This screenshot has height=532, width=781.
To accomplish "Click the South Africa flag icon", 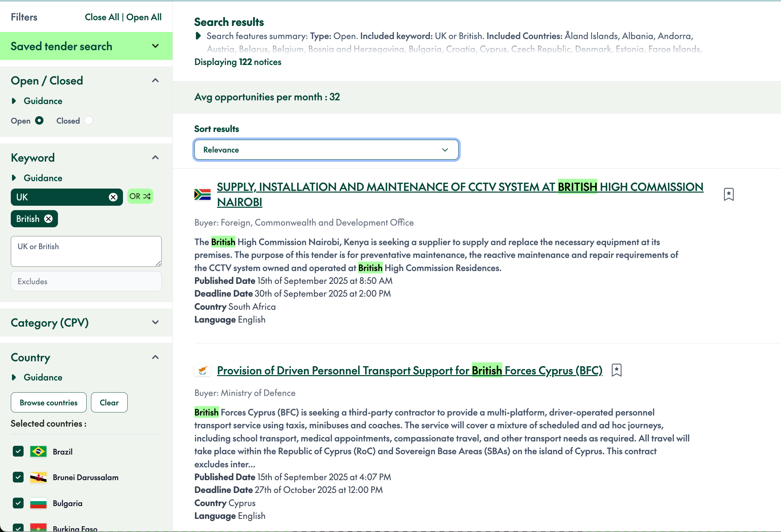I will [x=202, y=194].
